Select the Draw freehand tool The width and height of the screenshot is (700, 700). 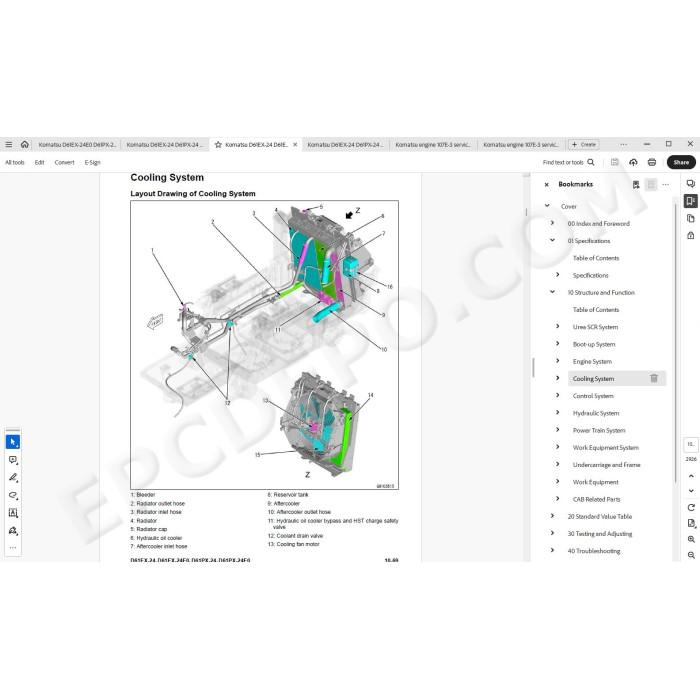click(x=13, y=496)
